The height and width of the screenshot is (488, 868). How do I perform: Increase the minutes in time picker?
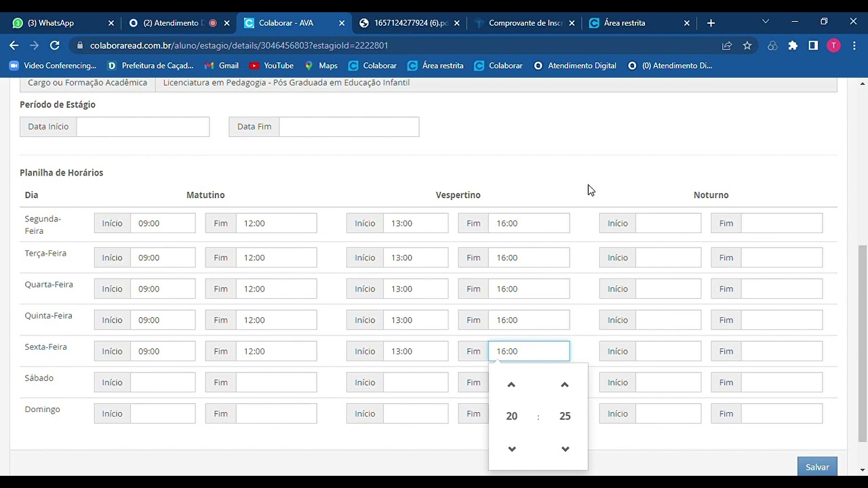[x=564, y=385]
